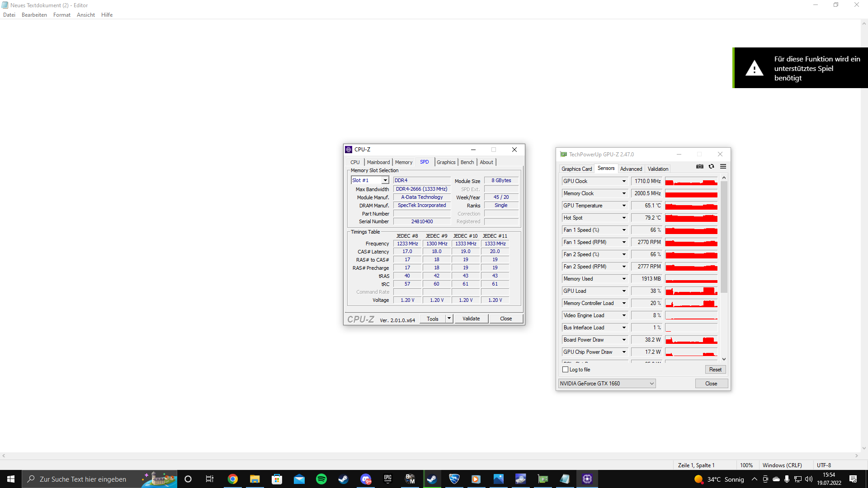868x488 pixels.
Task: Click the Reset button in GPU-Z
Action: coord(715,370)
